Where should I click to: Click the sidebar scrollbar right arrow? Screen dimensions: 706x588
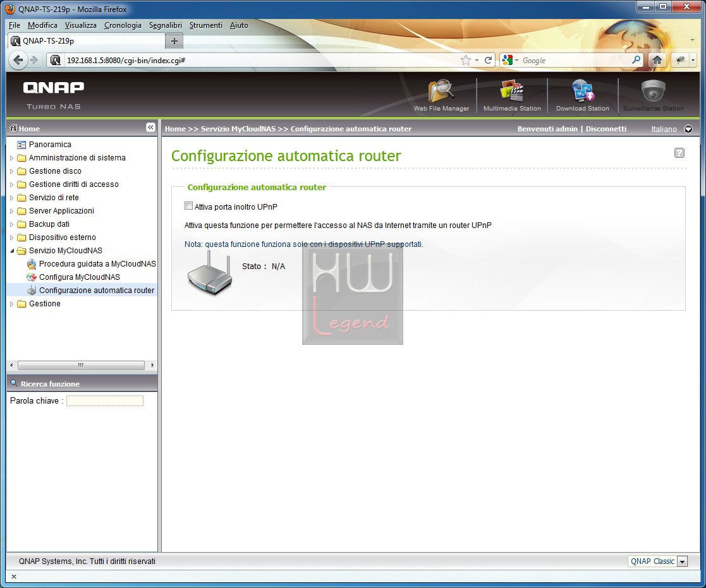tap(152, 365)
